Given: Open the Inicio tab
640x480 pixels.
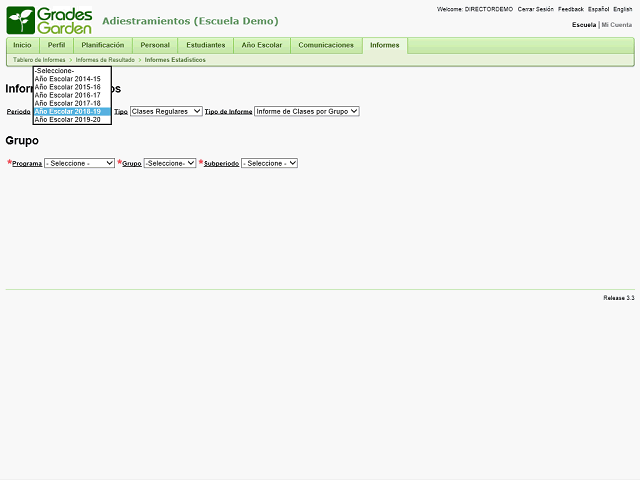Looking at the screenshot, I should click(22, 45).
